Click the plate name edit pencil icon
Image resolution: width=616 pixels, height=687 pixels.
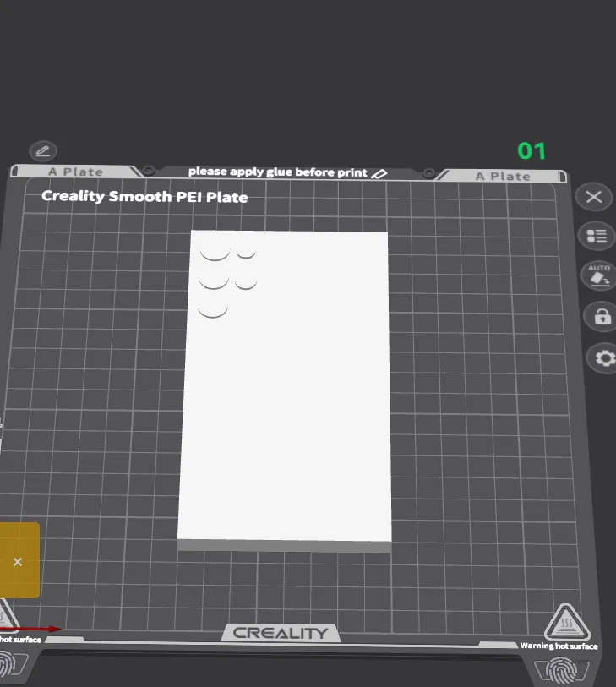point(43,151)
